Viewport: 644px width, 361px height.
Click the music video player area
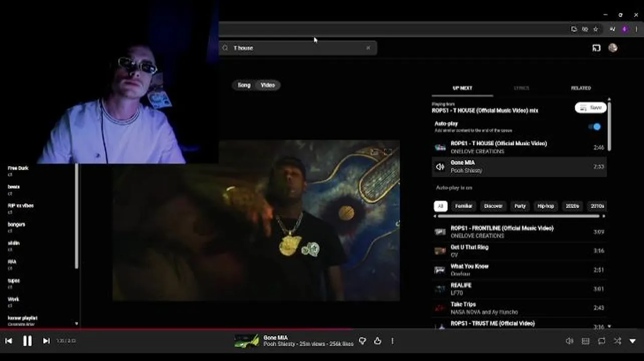tap(256, 221)
